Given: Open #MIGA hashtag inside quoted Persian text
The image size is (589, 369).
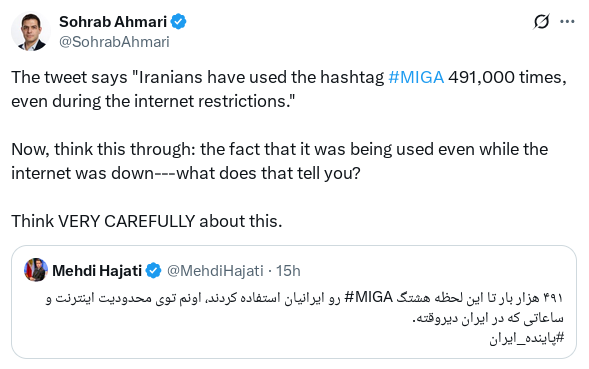Looking at the screenshot, I should pyautogui.click(x=368, y=298).
